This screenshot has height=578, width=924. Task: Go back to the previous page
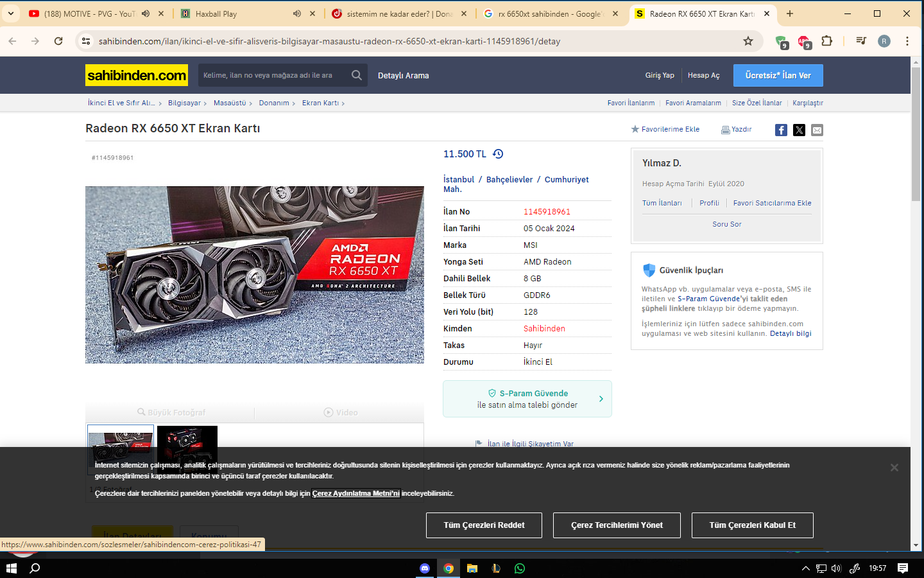tap(12, 41)
